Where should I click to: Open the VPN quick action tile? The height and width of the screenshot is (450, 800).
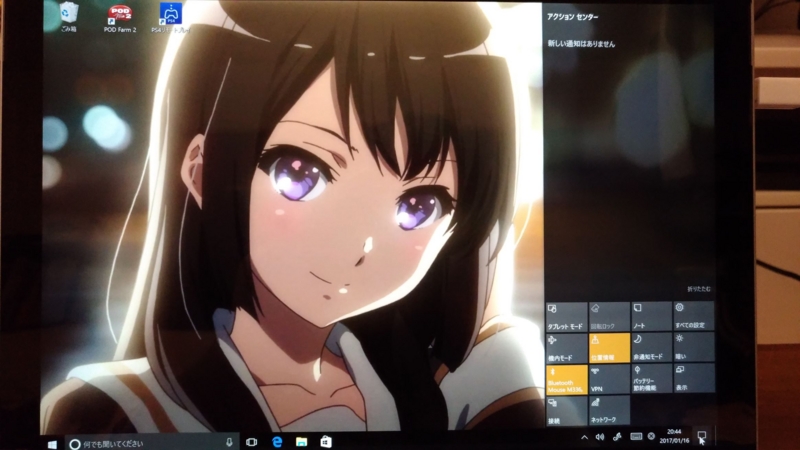pos(609,380)
